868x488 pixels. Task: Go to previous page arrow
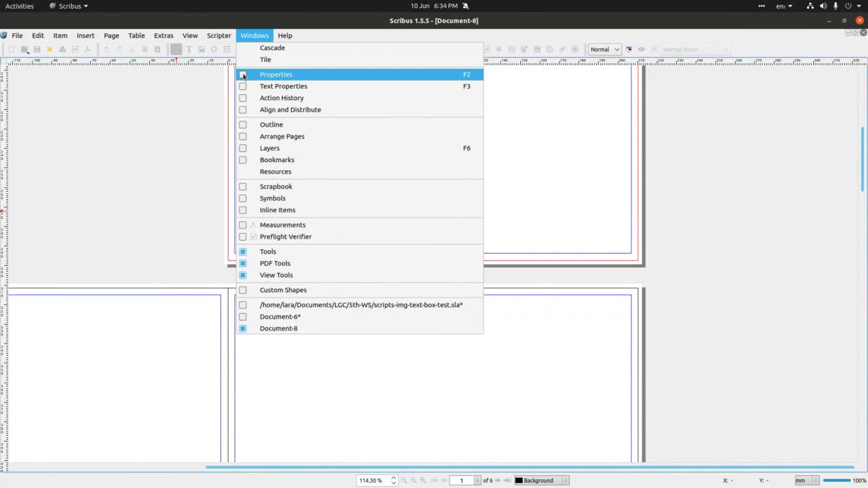point(444,481)
